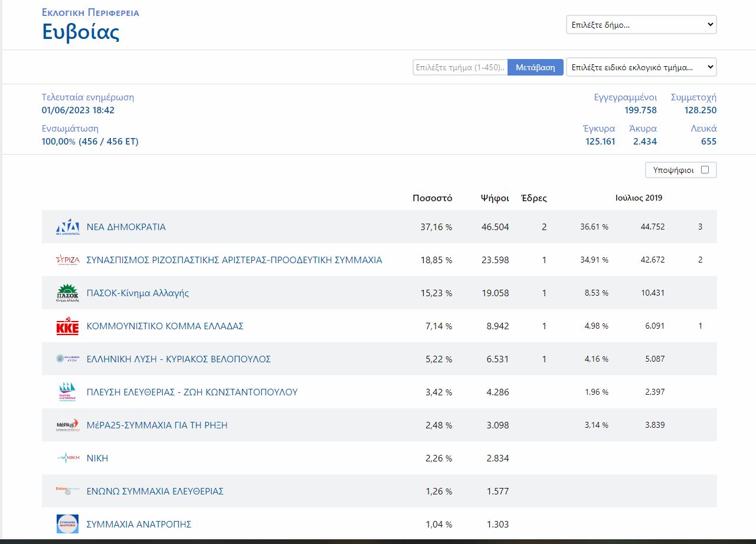756x544 pixels.
Task: Click the Συμμετοχή label
Action: pos(694,97)
